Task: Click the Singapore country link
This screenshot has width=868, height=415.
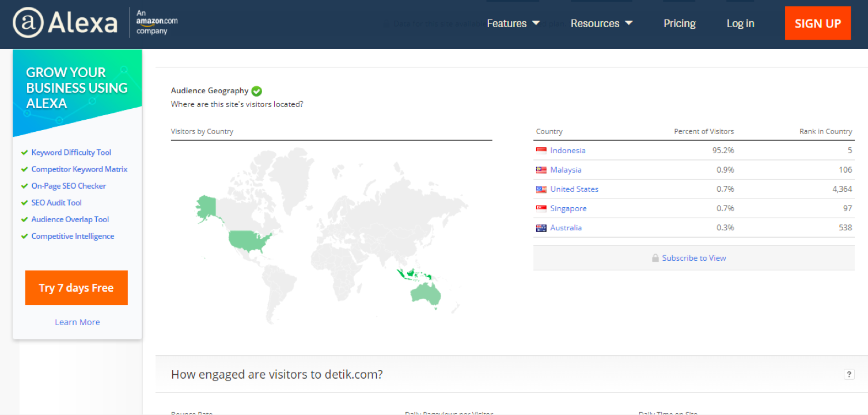Action: coord(568,208)
